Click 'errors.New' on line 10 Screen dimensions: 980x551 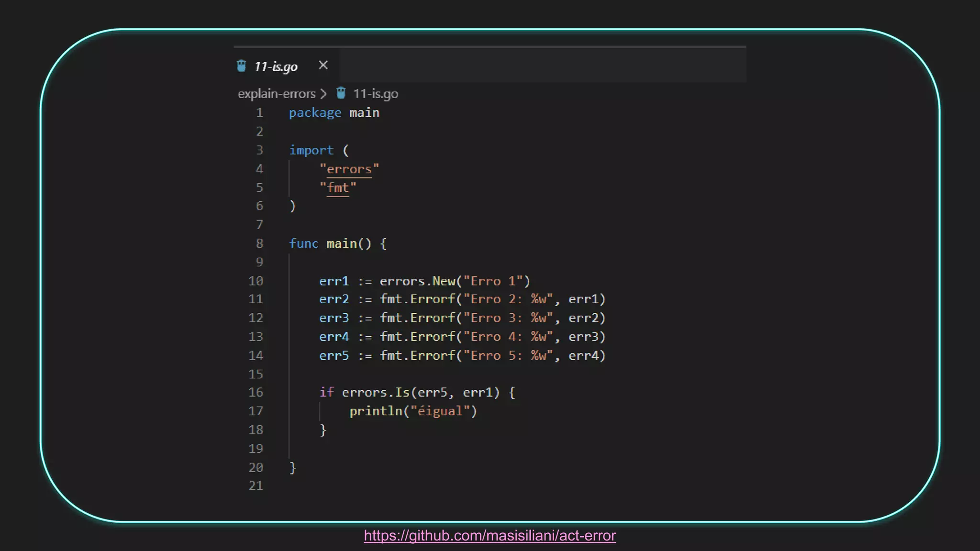point(418,281)
